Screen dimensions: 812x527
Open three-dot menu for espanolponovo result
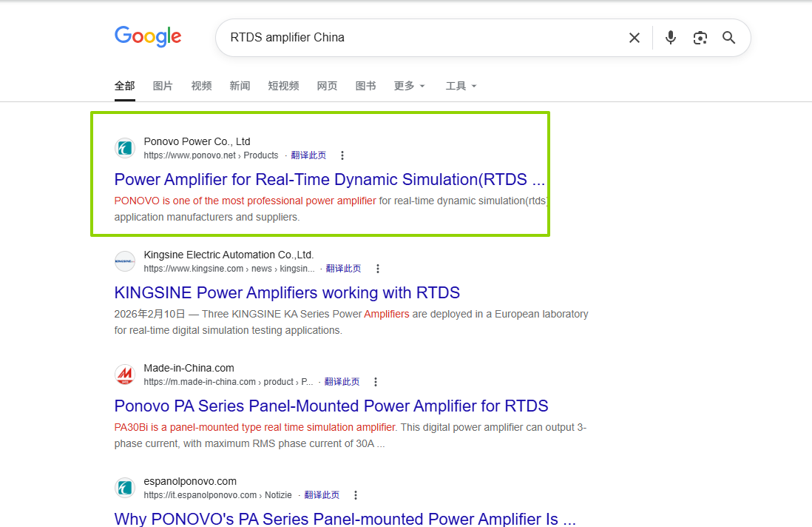point(356,495)
